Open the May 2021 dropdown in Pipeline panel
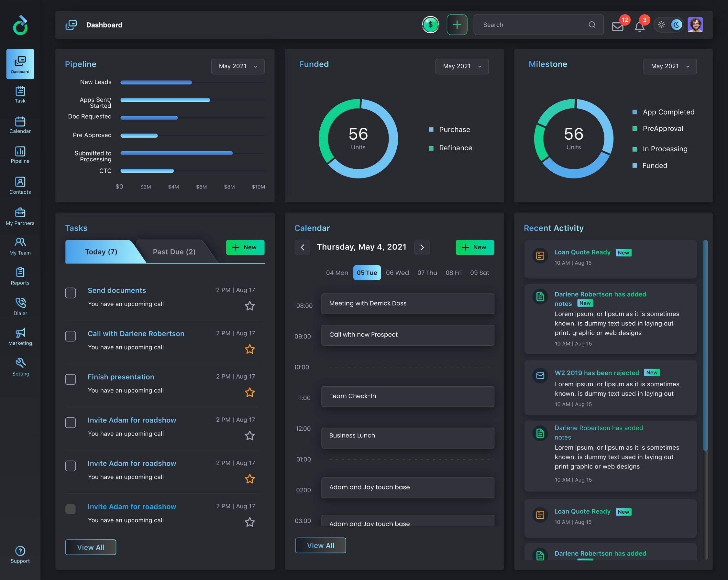 point(237,67)
